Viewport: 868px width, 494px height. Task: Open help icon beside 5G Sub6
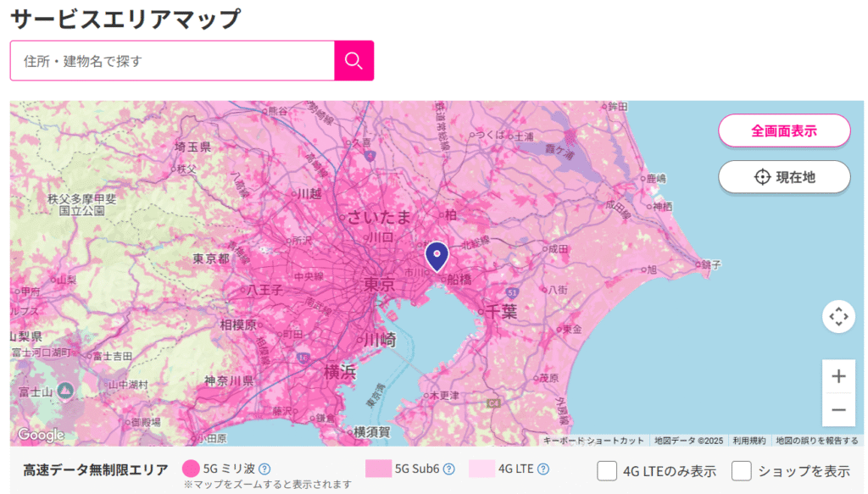pyautogui.click(x=449, y=469)
